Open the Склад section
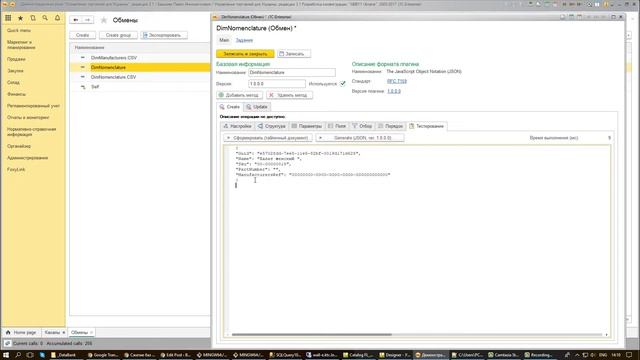This screenshot has width=640, height=360. pos(13,82)
